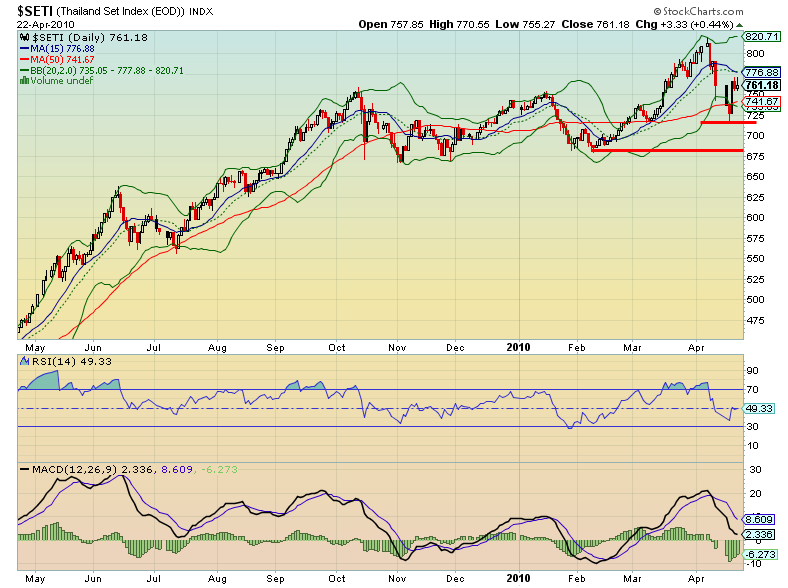The image size is (788, 588).
Task: Click the red 741.67 price tag on axis
Action: (x=762, y=102)
